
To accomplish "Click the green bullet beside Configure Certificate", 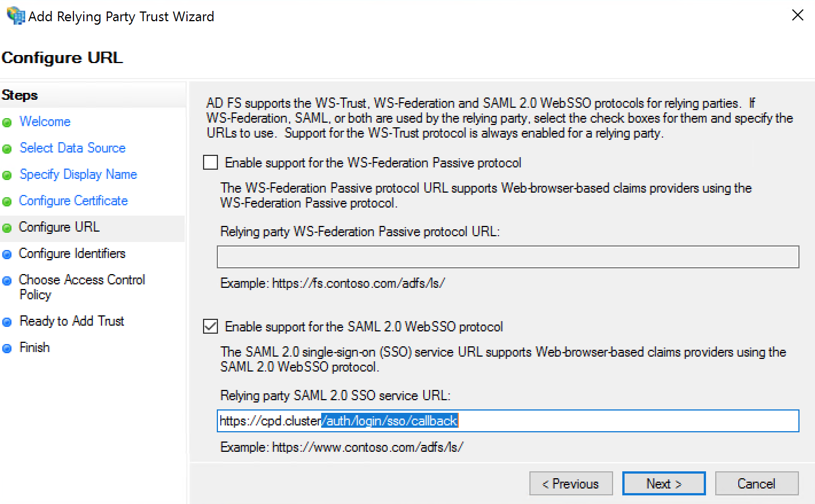I will click(7, 202).
